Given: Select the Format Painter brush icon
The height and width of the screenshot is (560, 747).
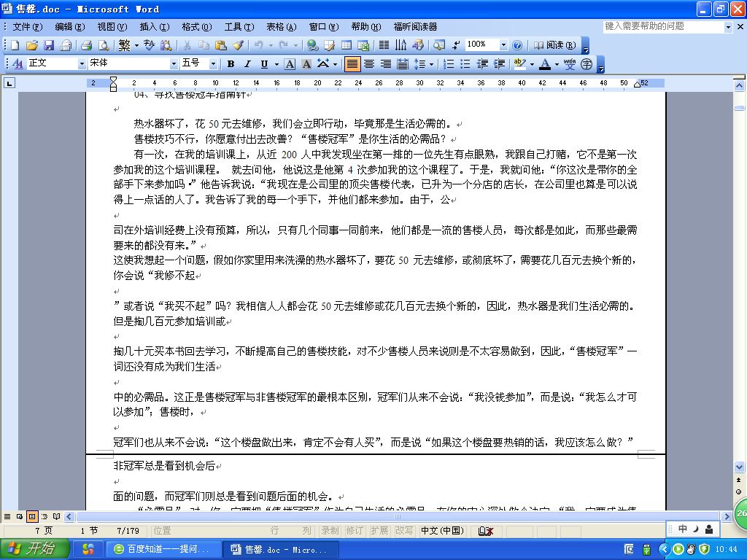Looking at the screenshot, I should pyautogui.click(x=239, y=45).
